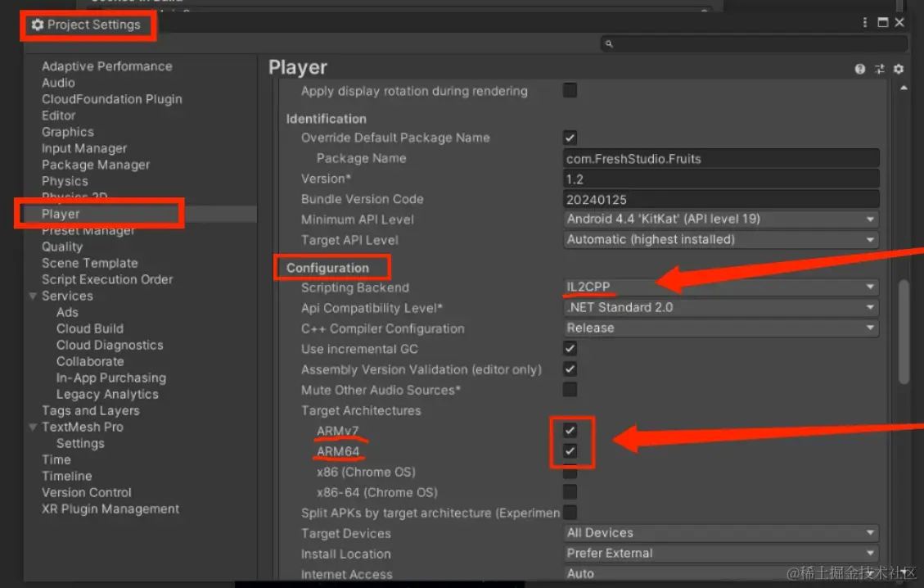This screenshot has width=924, height=588.
Task: Open Version Control settings
Action: pos(86,492)
